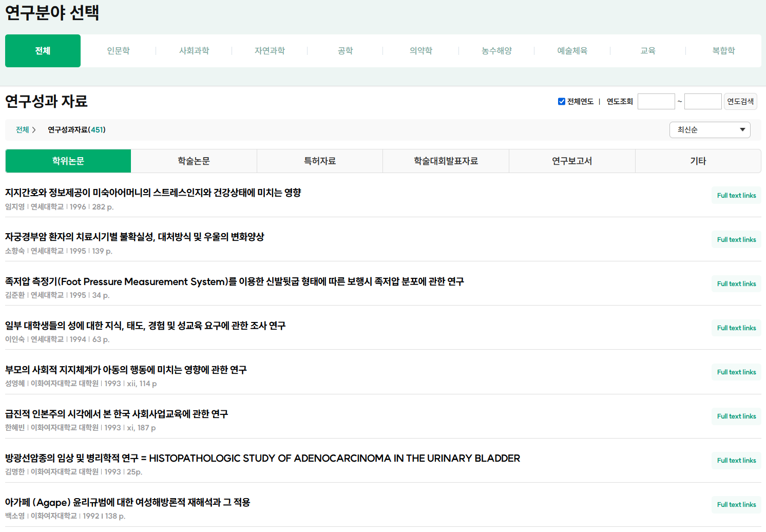Open the 아가페 (Agape) 윤리규범 thesis title
The height and width of the screenshot is (532, 766).
(x=127, y=502)
